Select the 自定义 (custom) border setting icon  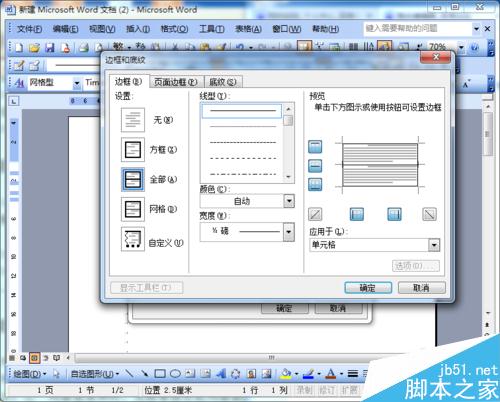pos(133,239)
